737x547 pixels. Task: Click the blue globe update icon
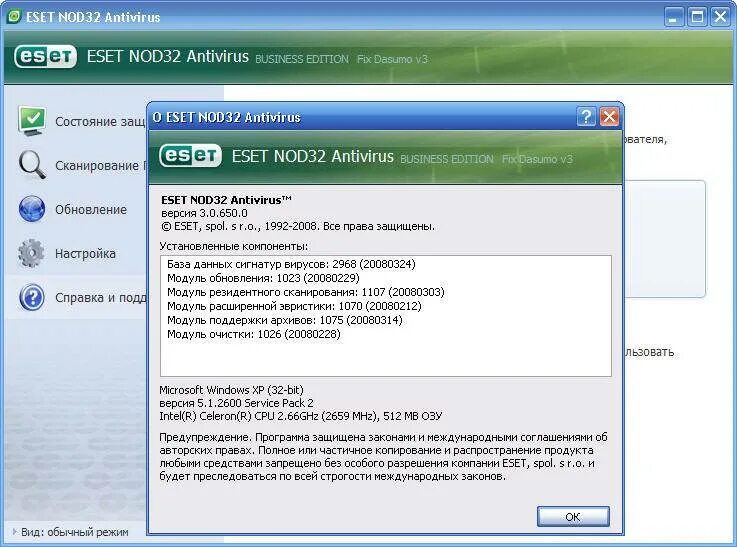[x=32, y=209]
